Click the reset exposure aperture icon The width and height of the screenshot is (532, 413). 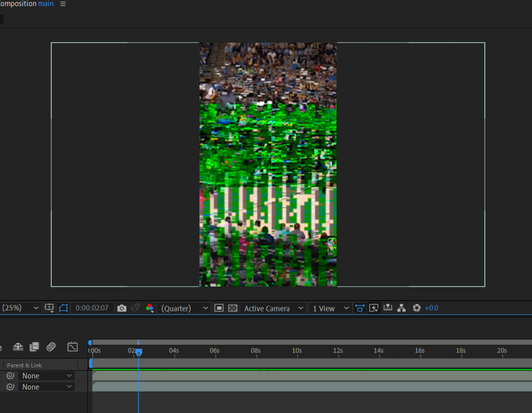click(416, 308)
